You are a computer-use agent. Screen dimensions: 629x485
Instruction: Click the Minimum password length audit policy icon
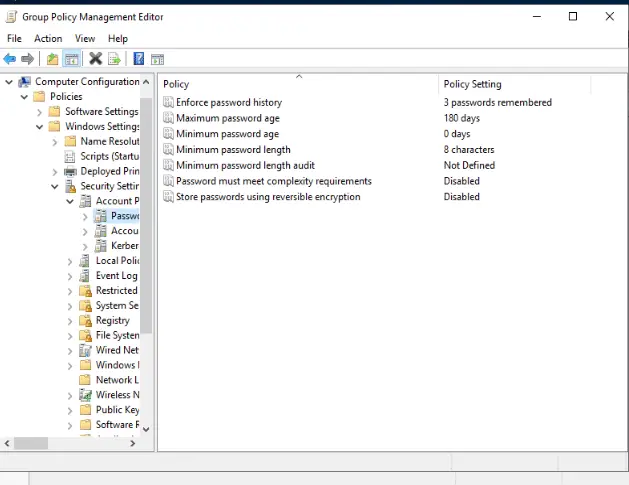[x=168, y=165]
